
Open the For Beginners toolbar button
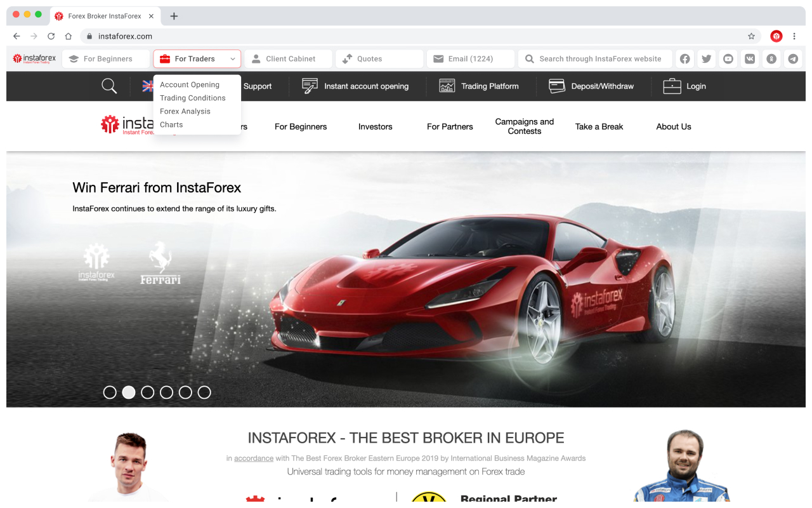(106, 58)
